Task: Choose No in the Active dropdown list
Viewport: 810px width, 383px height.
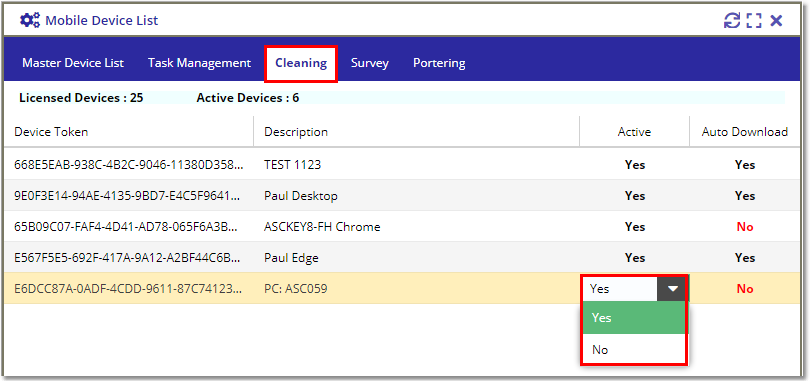Action: pyautogui.click(x=634, y=350)
